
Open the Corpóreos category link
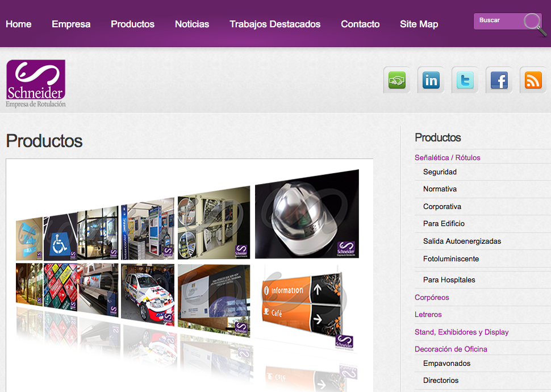coord(432,298)
